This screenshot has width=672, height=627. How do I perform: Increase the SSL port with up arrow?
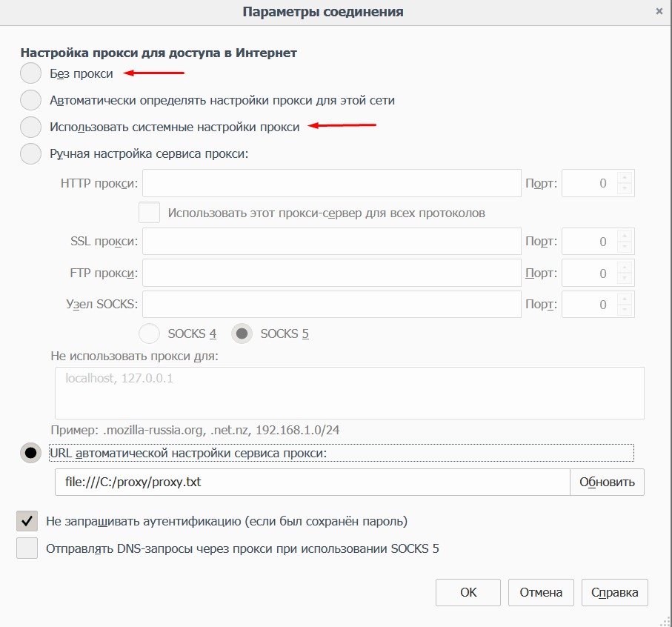[625, 236]
